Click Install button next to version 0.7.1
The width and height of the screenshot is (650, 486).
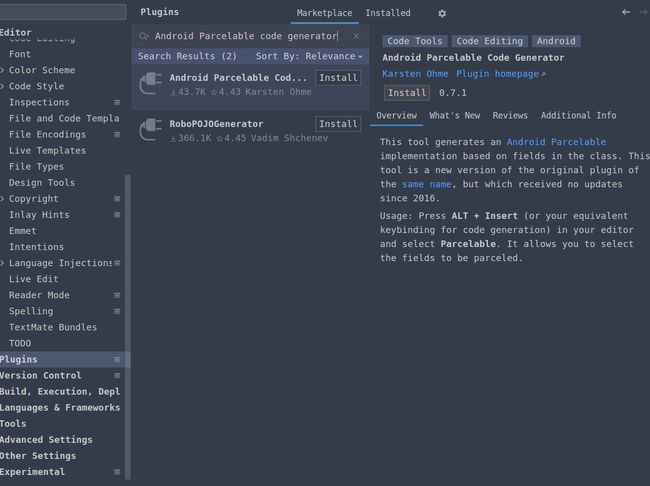tap(407, 92)
